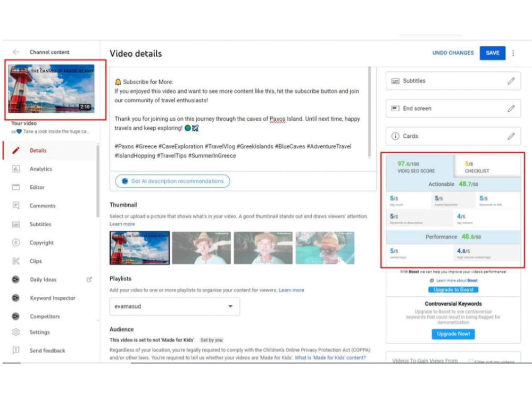The width and height of the screenshot is (532, 399).
Task: Select the Editor icon in the sidebar
Action: pos(18,187)
